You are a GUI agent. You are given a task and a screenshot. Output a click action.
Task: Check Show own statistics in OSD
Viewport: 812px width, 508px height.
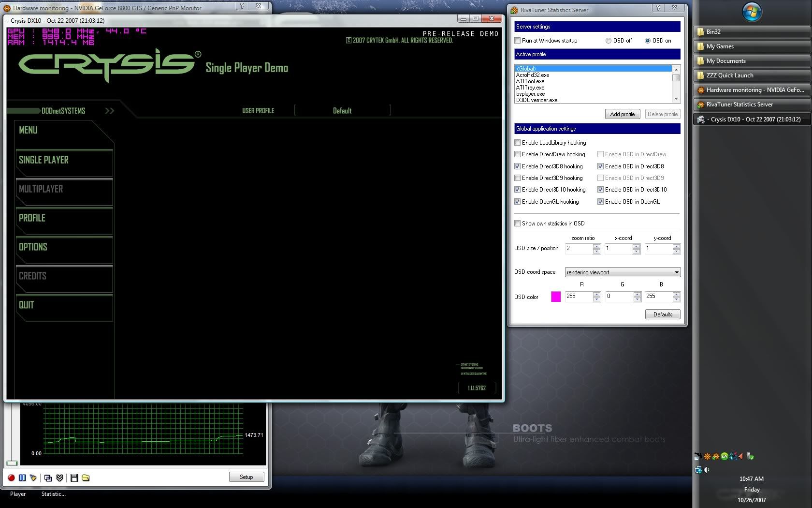(x=518, y=224)
